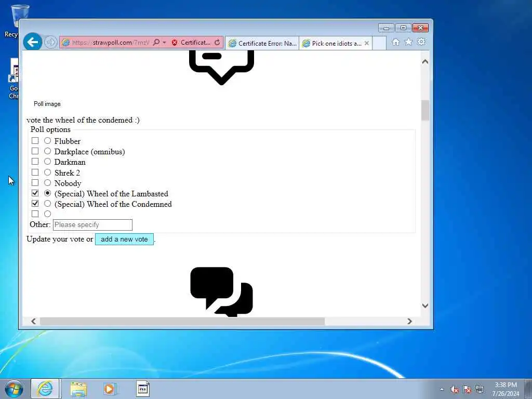Check the Nobody checkbox
Screen dimensions: 532x399
tap(35, 183)
